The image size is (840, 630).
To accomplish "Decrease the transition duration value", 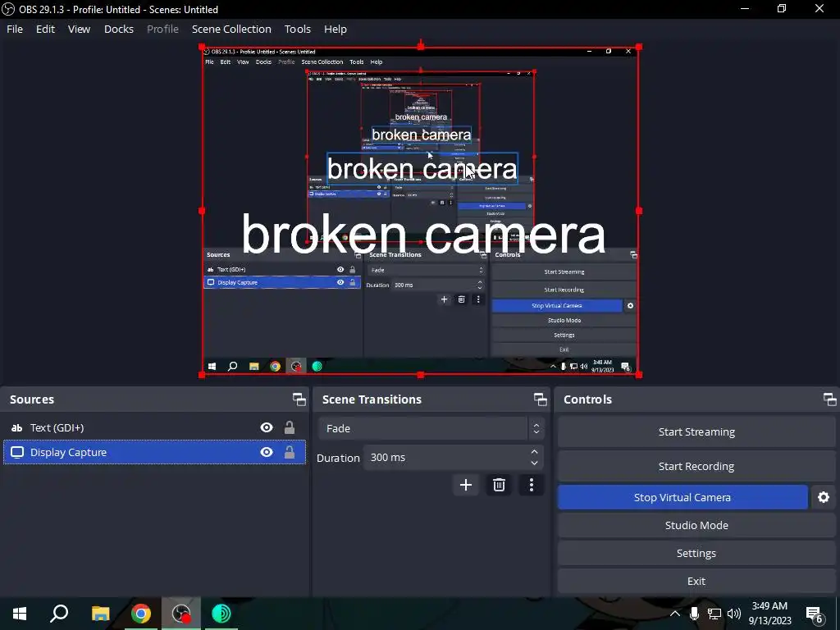I will (534, 463).
